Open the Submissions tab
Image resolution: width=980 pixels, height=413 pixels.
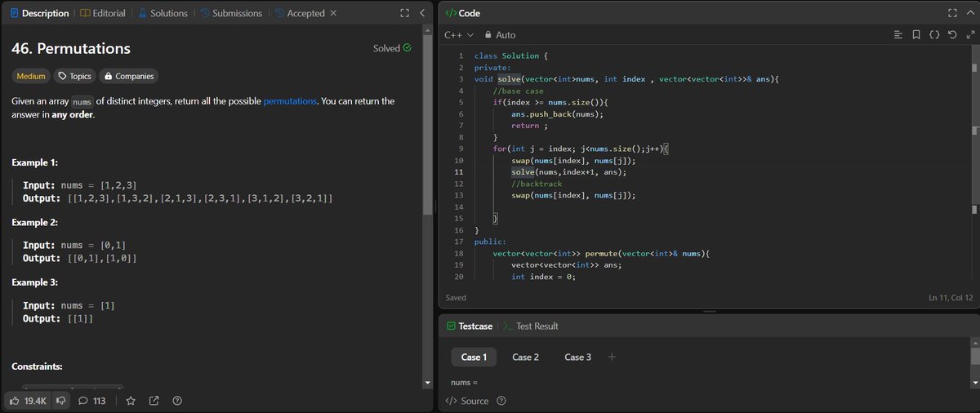[x=231, y=13]
